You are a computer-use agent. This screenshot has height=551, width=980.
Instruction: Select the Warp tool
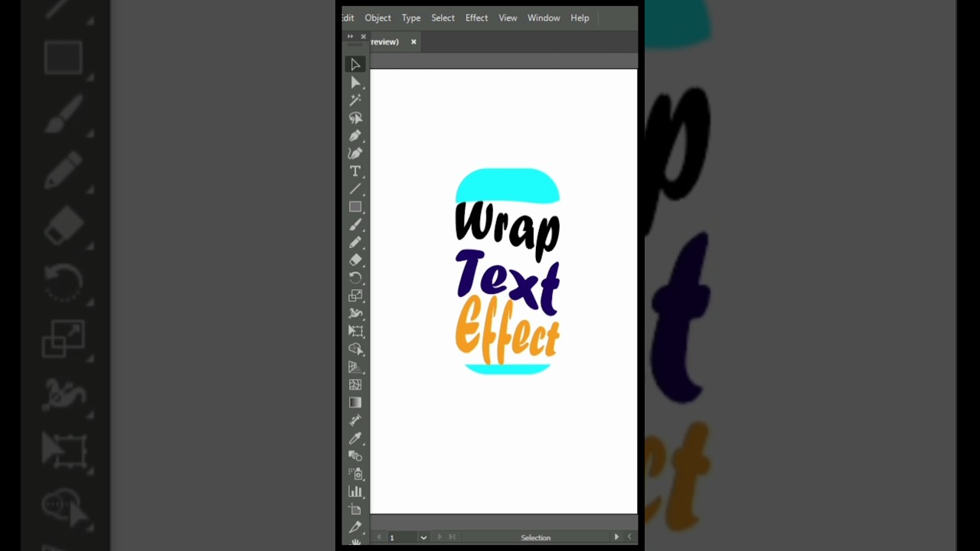coord(355,313)
